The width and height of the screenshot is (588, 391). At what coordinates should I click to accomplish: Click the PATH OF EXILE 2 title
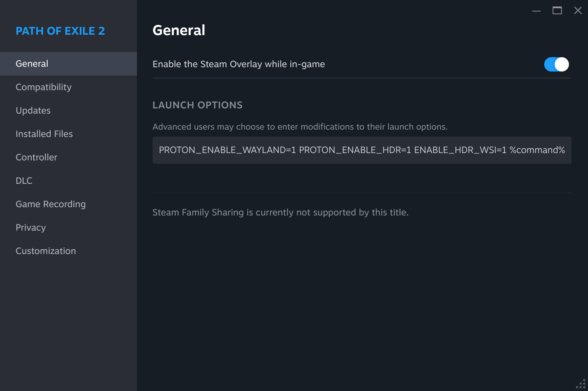tap(60, 31)
